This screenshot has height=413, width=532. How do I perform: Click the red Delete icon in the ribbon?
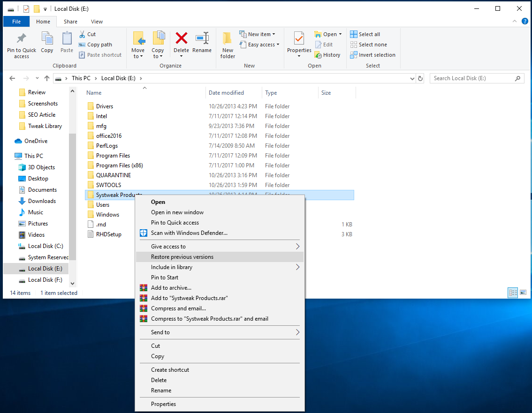pos(182,38)
